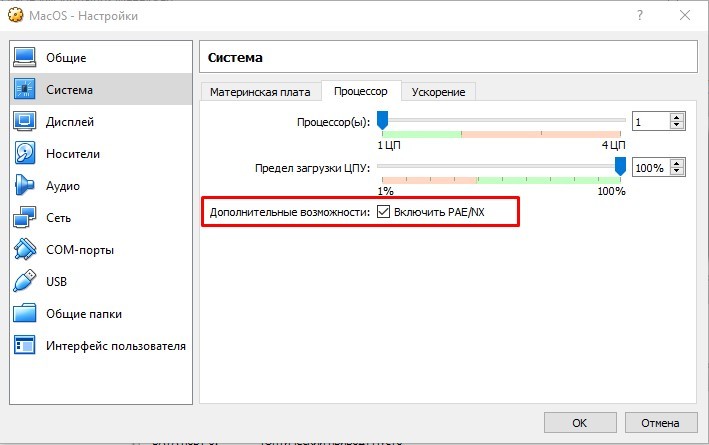709x445 pixels.
Task: Click the Процессор(ы) slider handle
Action: pos(382,122)
